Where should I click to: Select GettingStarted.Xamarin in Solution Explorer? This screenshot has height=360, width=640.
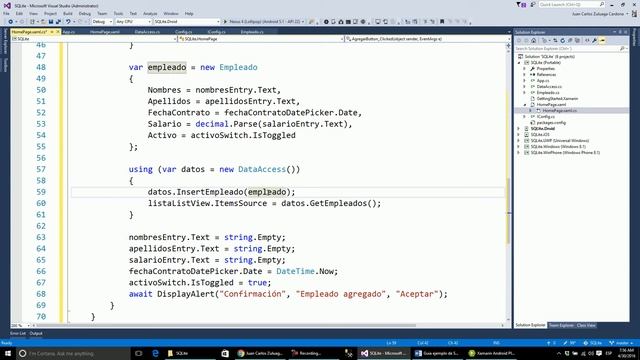557,99
